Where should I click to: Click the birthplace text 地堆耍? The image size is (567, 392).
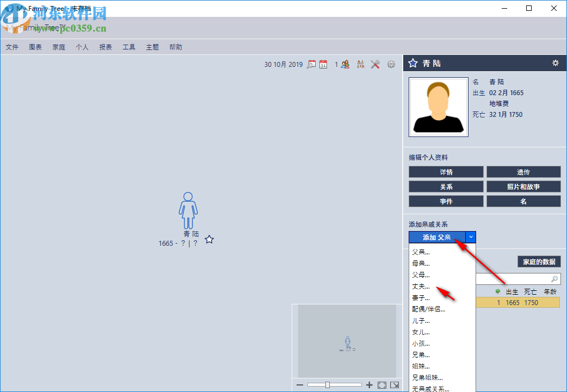pos(499,104)
